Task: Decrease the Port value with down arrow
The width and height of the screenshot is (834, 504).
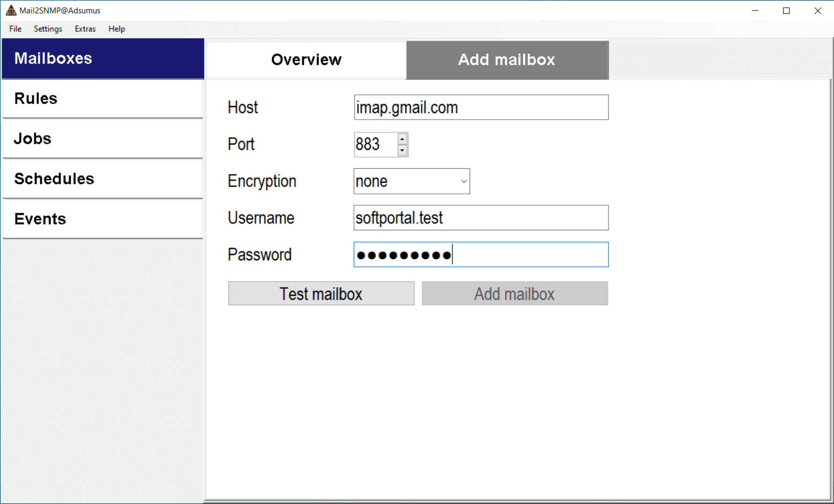Action: (403, 151)
